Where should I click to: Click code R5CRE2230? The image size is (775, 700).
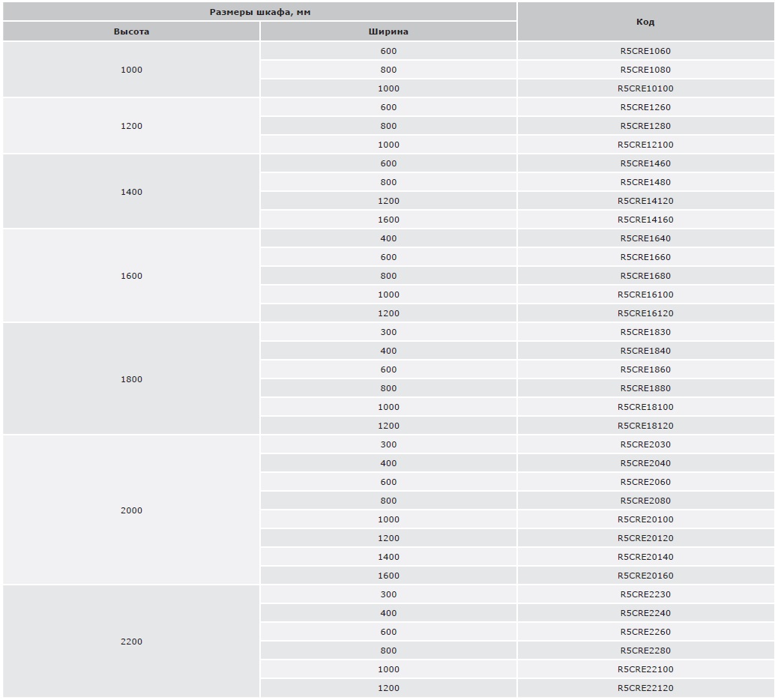pyautogui.click(x=645, y=595)
